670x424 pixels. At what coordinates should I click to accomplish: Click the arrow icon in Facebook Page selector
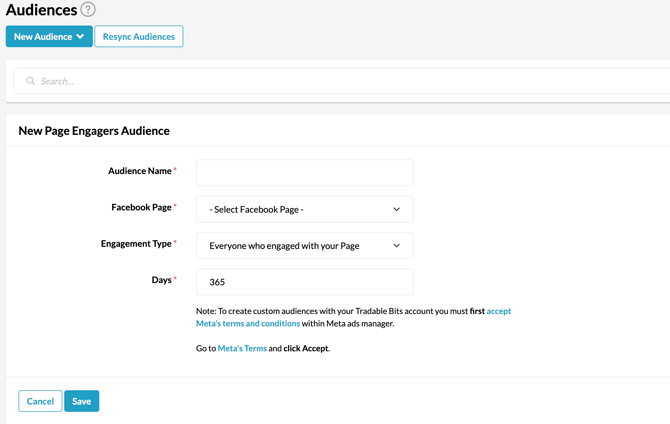pyautogui.click(x=396, y=210)
